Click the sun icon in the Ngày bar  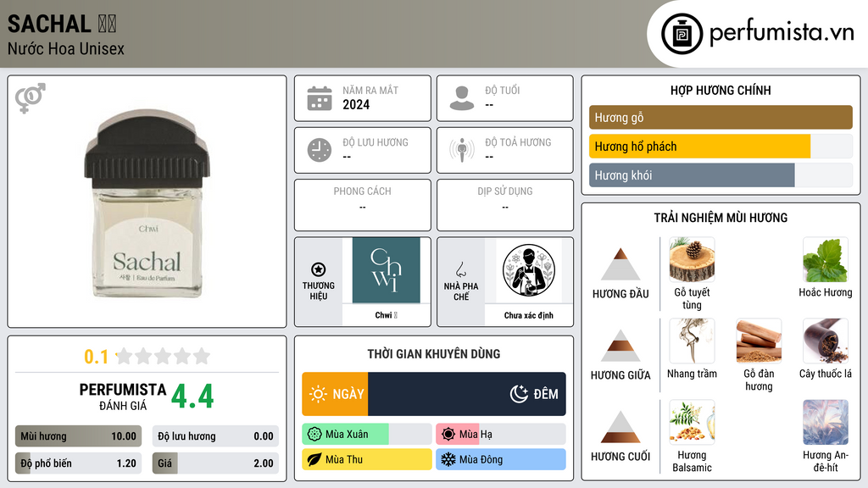(x=318, y=394)
